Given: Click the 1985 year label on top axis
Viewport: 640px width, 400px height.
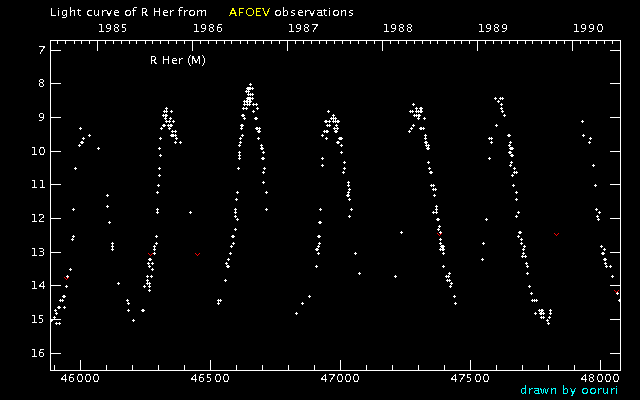Looking at the screenshot, I should pos(114,28).
